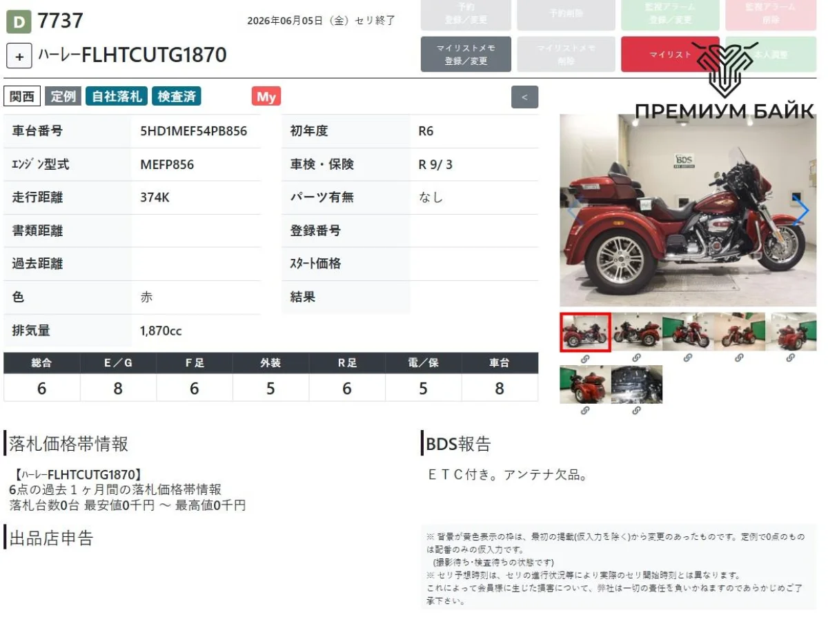
Task: Click model title ハーレーFLHTCUTG1870
Action: [132, 55]
